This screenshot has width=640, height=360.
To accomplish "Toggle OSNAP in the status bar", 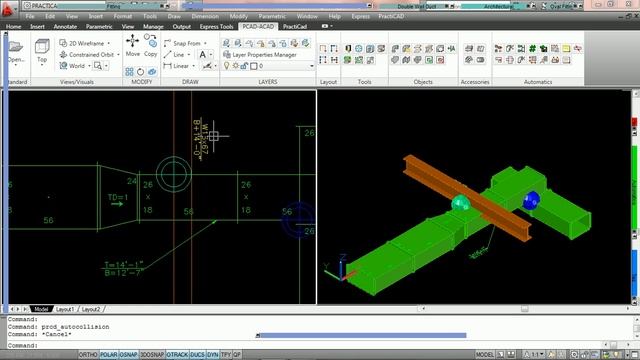I will pos(129,355).
